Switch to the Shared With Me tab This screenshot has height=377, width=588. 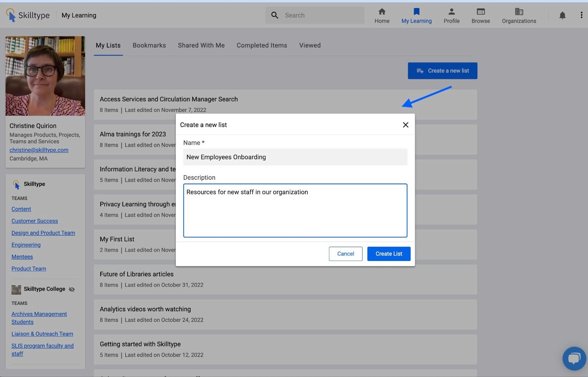click(201, 45)
